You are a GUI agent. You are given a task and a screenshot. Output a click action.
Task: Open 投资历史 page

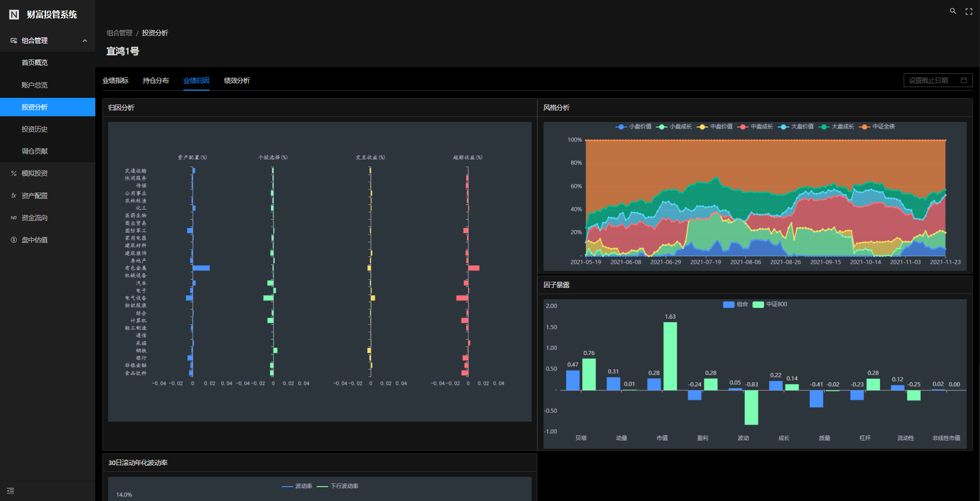pos(48,129)
